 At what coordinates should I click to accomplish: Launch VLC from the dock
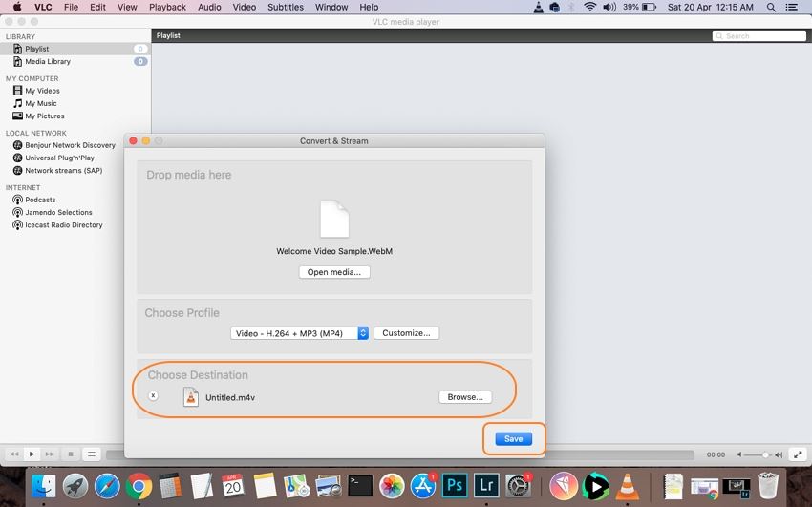click(x=628, y=486)
